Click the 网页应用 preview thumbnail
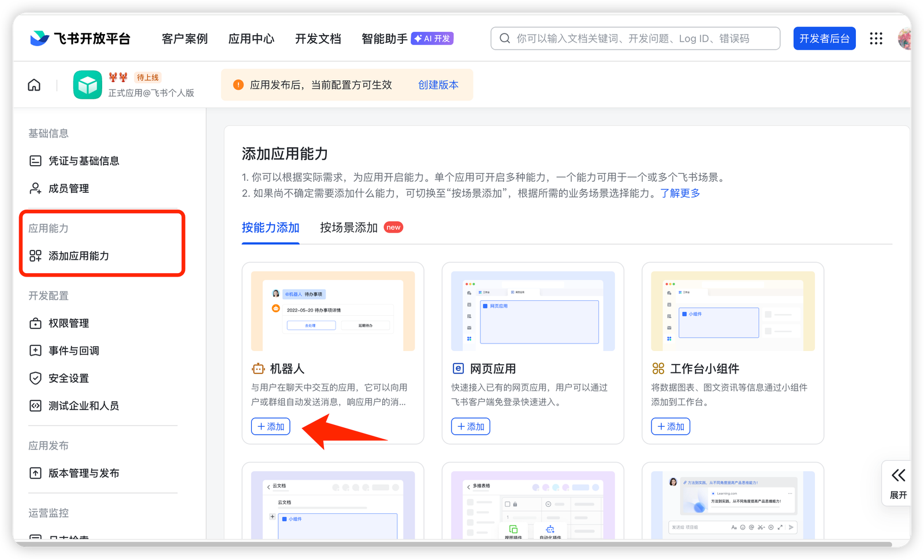Viewport: 924px width, 560px height. 532,311
